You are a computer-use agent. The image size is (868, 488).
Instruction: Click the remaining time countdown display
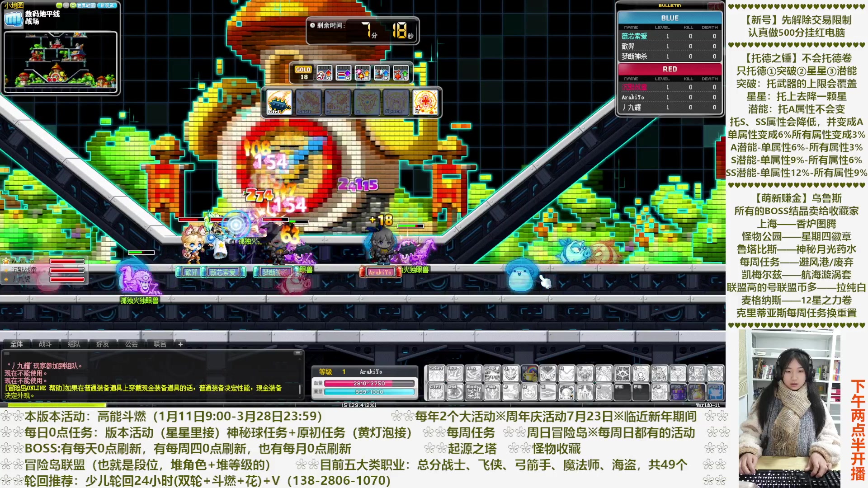point(363,31)
